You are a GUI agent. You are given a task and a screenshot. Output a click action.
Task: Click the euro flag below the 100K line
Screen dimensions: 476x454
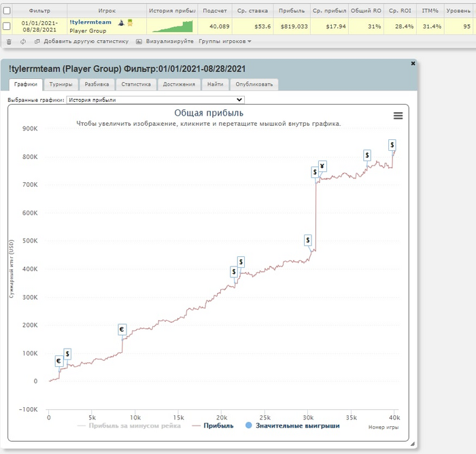tap(59, 361)
